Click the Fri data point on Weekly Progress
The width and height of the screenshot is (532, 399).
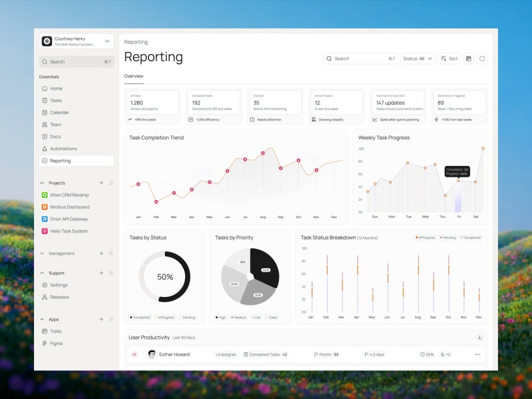pos(459,181)
